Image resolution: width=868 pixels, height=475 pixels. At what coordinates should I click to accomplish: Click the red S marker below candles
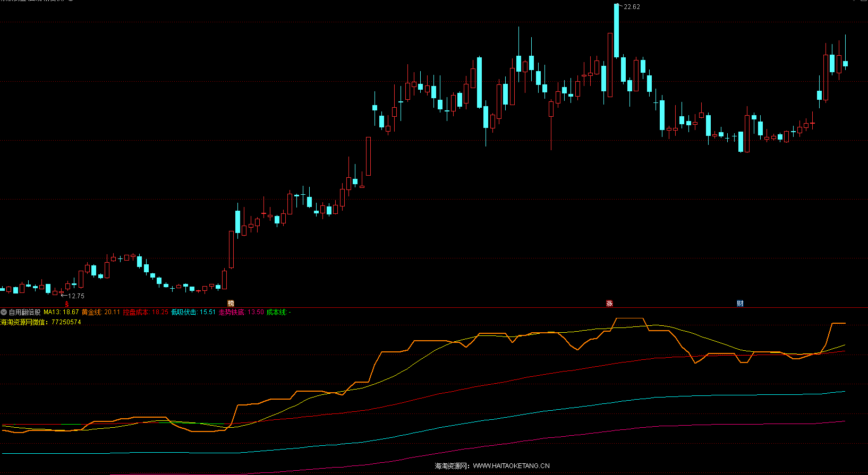(67, 304)
